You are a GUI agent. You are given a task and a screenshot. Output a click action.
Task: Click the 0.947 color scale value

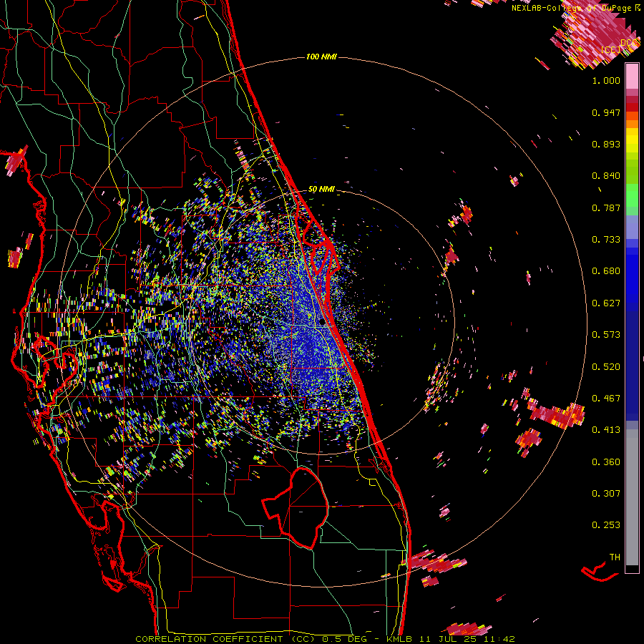click(x=606, y=113)
